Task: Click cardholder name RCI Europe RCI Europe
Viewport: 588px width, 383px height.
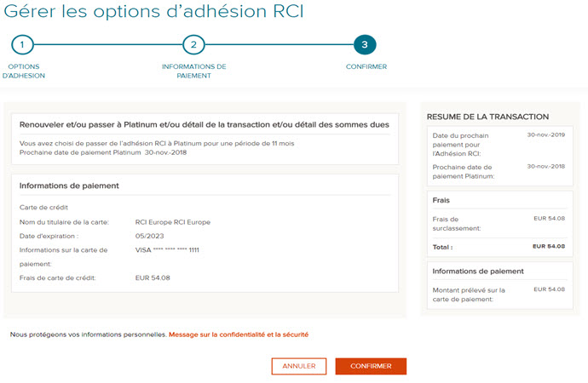Action: (x=172, y=222)
